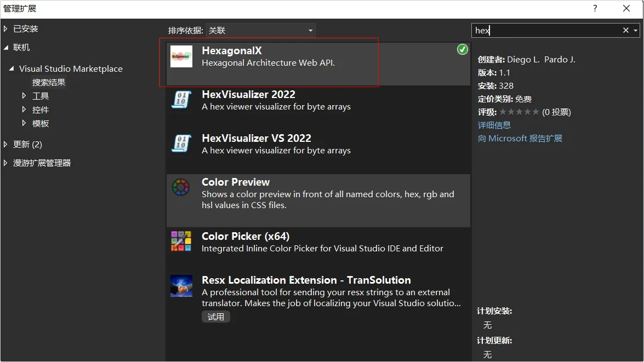Click the HexVisualizer VS 2022 extension icon
The height and width of the screenshot is (362, 644).
pos(181,143)
